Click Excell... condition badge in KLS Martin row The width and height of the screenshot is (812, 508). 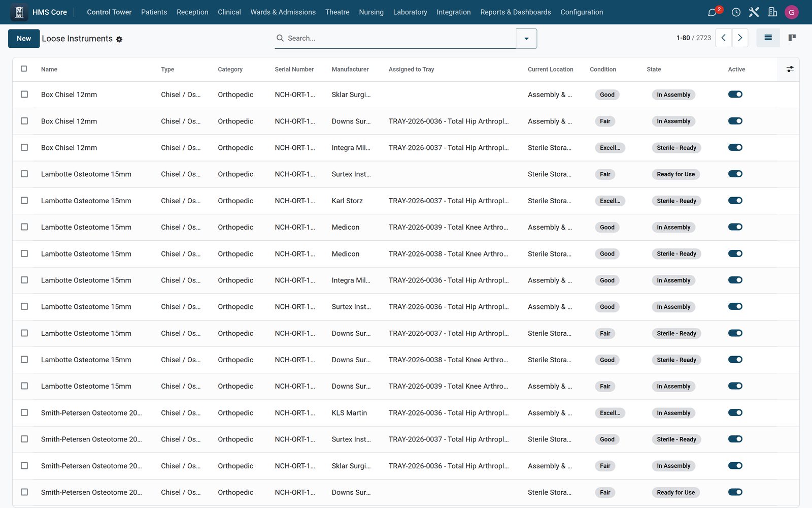tap(610, 413)
